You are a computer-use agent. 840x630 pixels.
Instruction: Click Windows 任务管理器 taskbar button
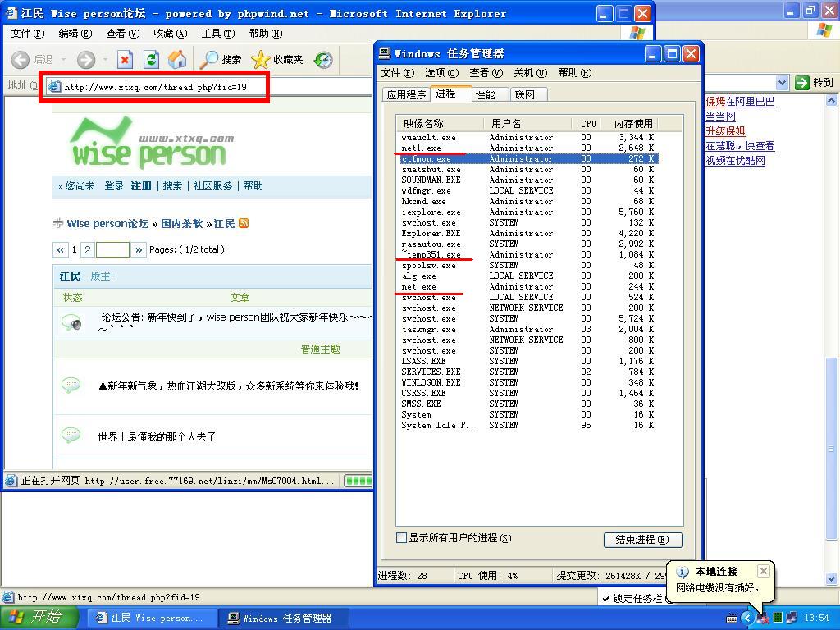tap(283, 619)
